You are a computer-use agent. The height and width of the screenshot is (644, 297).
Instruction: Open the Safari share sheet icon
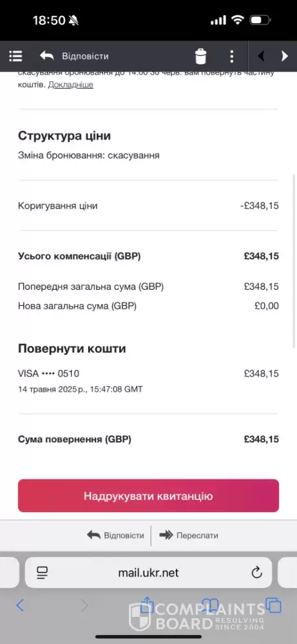pyautogui.click(x=147, y=604)
